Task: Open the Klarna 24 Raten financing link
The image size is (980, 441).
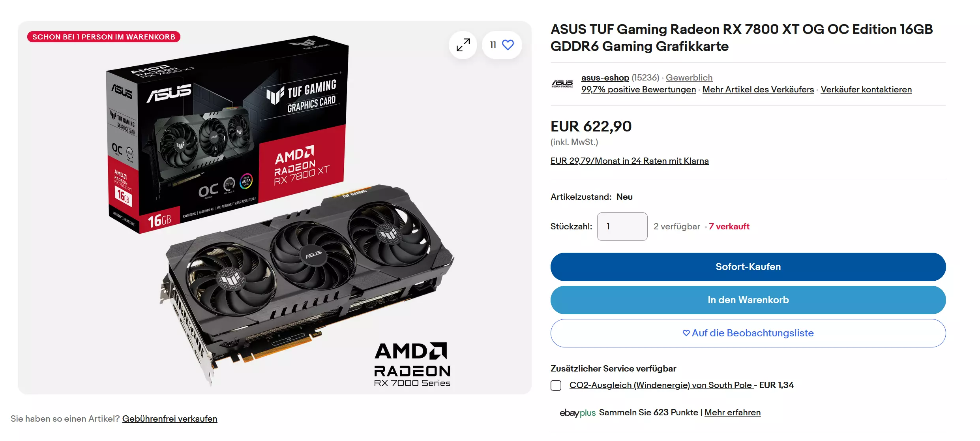Action: [630, 161]
